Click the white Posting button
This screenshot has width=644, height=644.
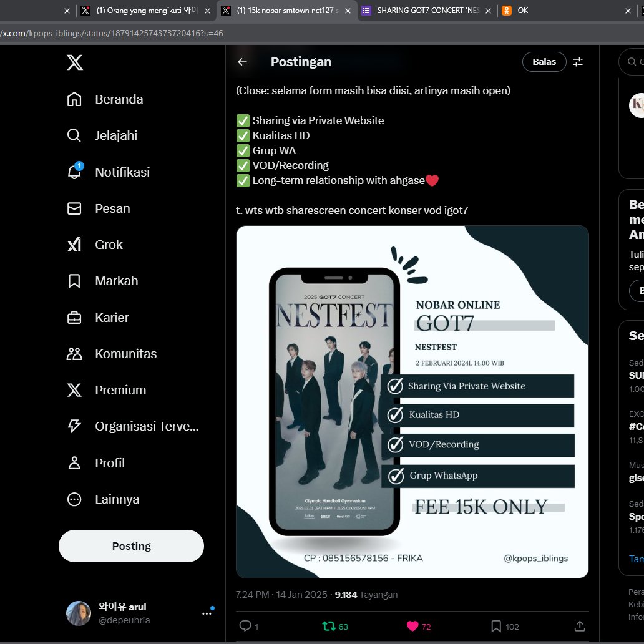coord(132,546)
